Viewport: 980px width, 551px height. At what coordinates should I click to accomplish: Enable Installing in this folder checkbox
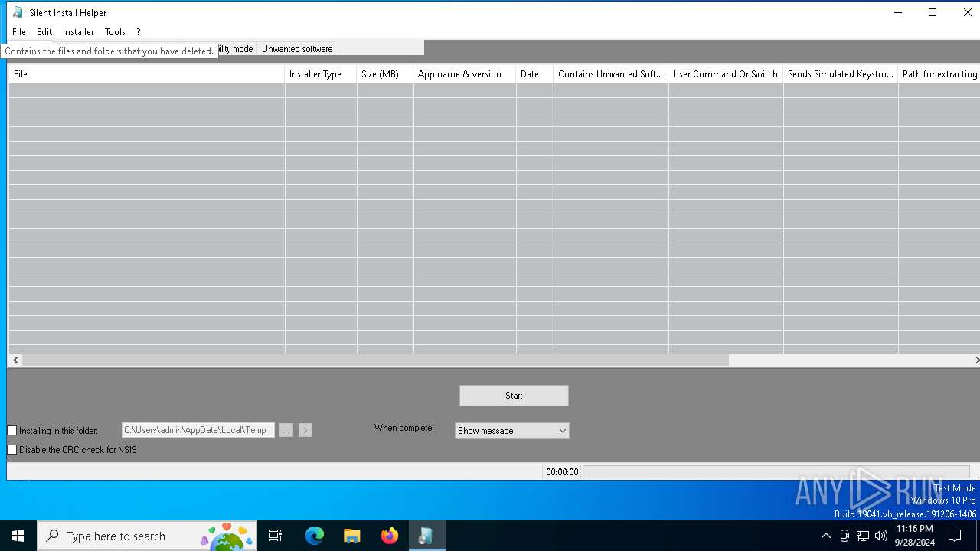(x=12, y=431)
